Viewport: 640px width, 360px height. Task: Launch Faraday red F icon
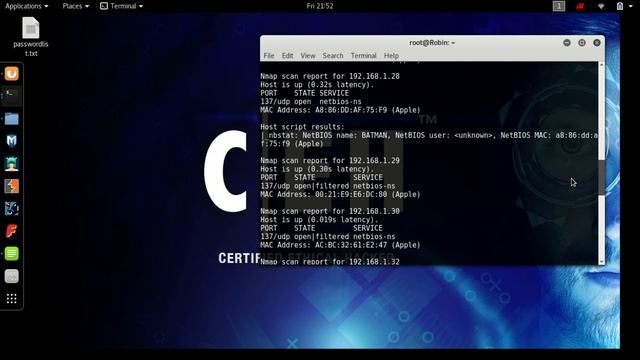(11, 231)
